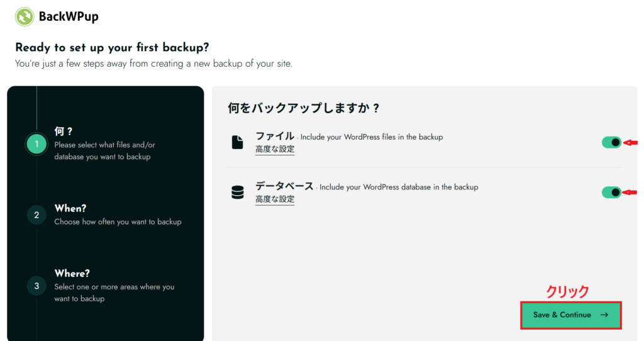Click the BackWPup green logo icon
This screenshot has width=644, height=341.
[x=25, y=16]
